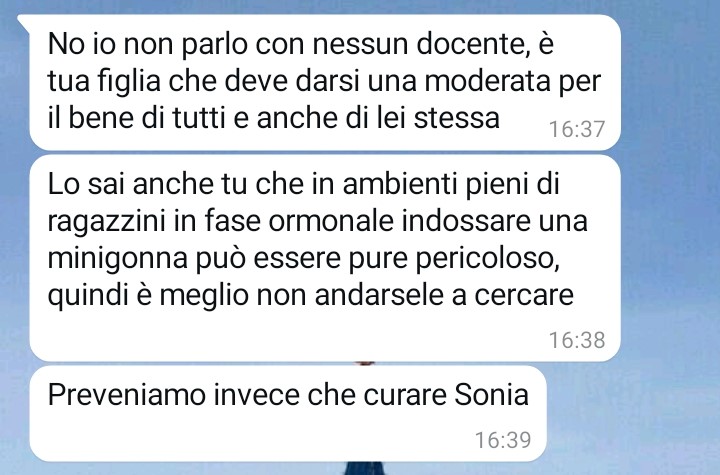This screenshot has width=720, height=475.
Task: Select the message starting 'Lo sai anche tu'
Action: tap(325, 258)
